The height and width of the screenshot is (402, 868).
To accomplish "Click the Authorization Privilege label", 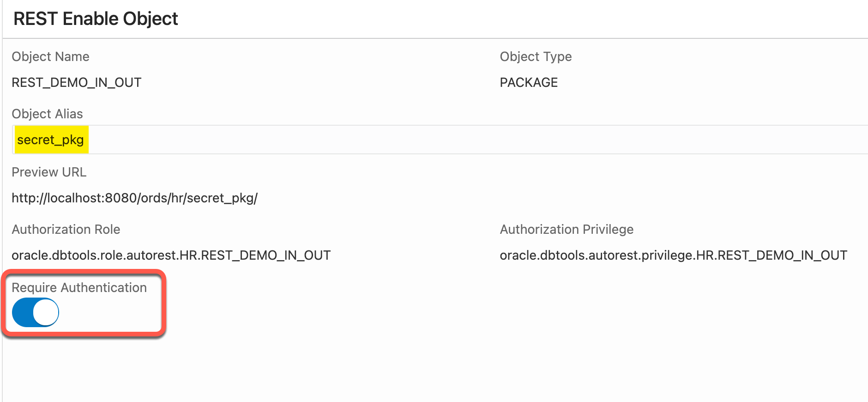I will 567,229.
